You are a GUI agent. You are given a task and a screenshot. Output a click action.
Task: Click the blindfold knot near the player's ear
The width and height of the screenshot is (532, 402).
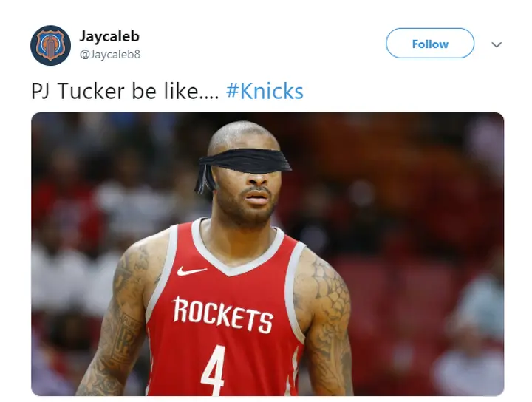click(x=205, y=178)
